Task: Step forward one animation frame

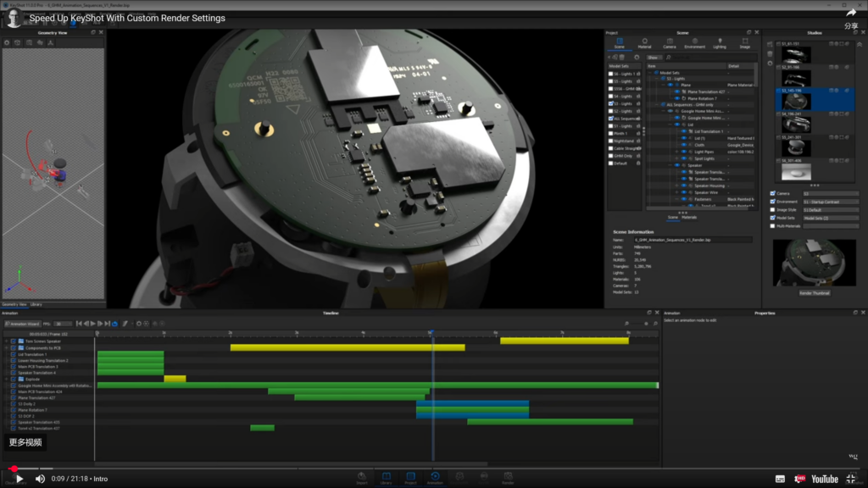Action: (100, 324)
